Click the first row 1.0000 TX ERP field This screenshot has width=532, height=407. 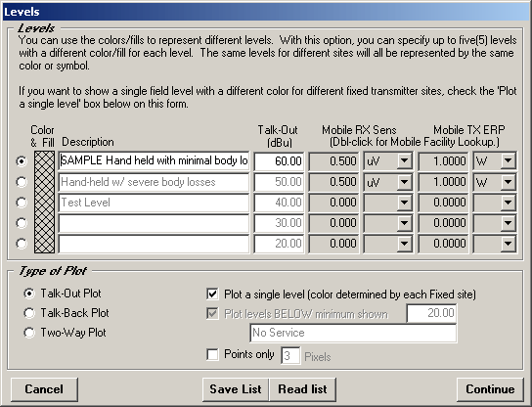(443, 160)
